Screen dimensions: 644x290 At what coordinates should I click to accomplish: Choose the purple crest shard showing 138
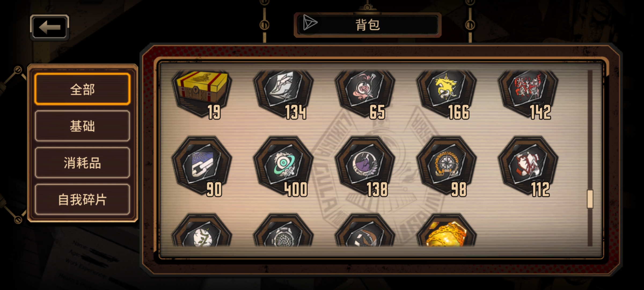tap(365, 166)
